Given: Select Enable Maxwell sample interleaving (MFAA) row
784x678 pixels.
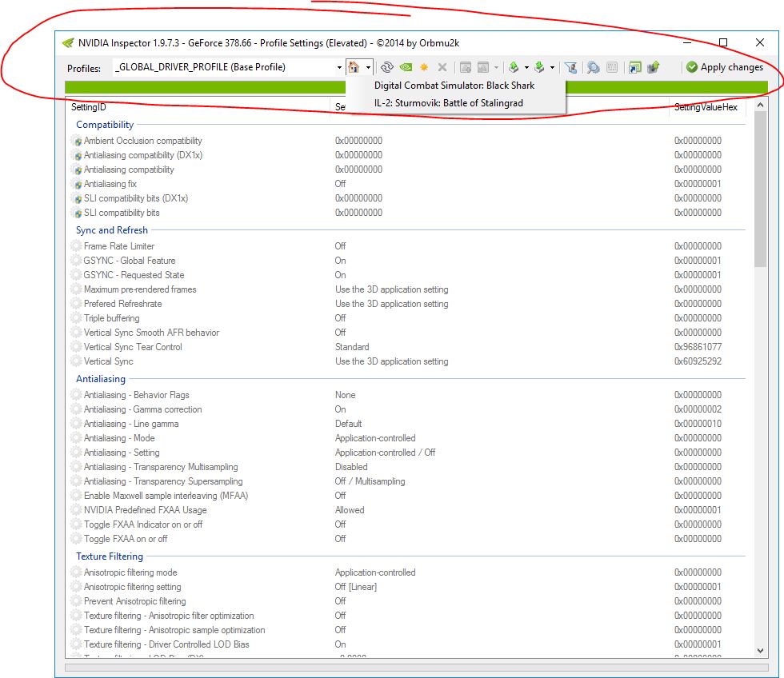Looking at the screenshot, I should (x=407, y=496).
